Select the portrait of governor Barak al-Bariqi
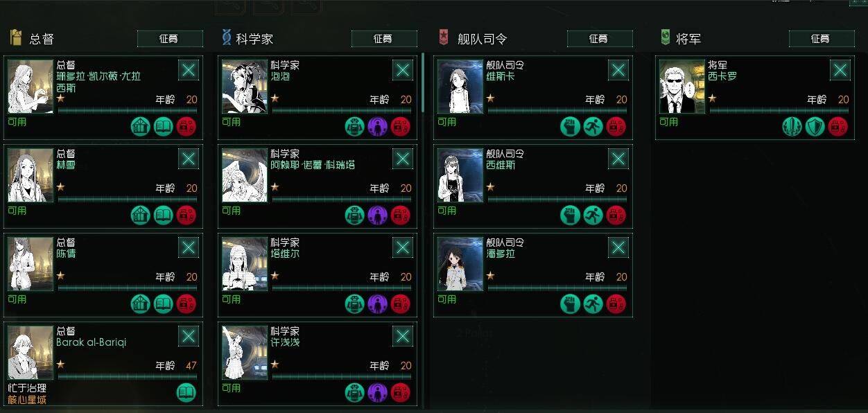This screenshot has width=868, height=413. click(x=31, y=353)
